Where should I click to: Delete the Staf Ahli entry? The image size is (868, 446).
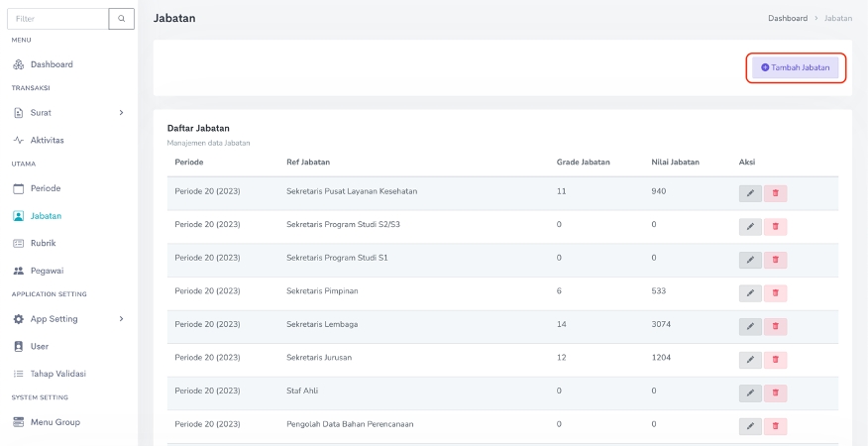(x=775, y=392)
